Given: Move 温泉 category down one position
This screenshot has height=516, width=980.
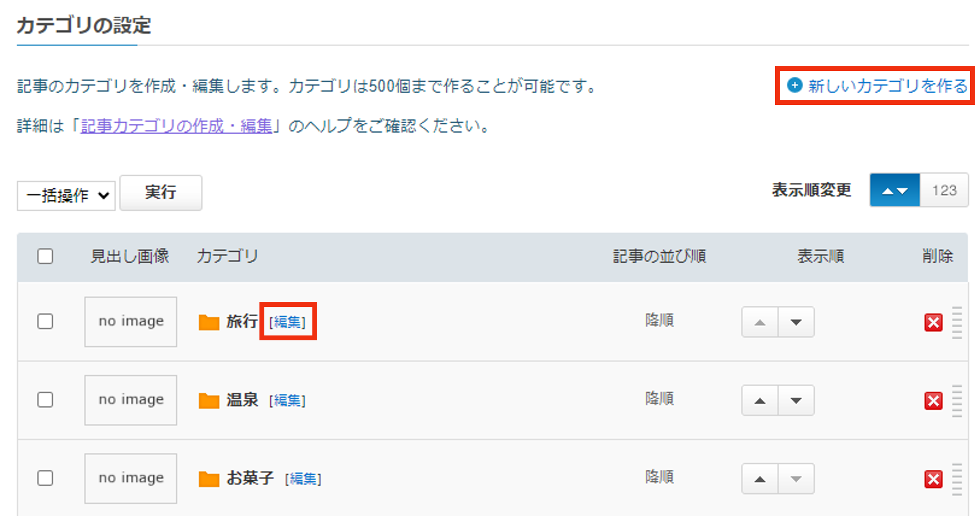Looking at the screenshot, I should pos(796,401).
